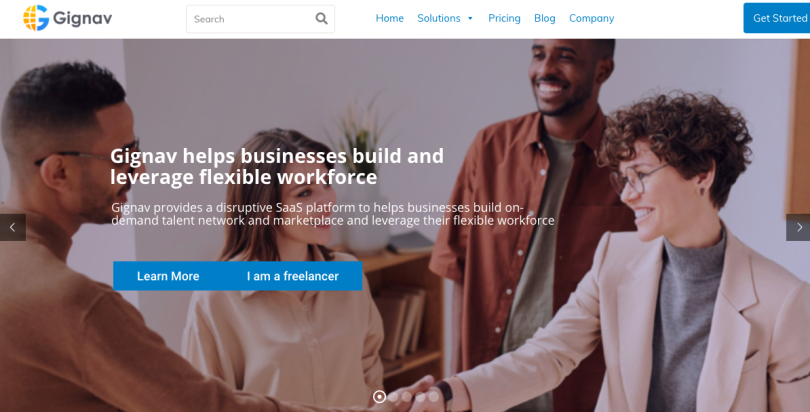Click the Learn More button
This screenshot has height=412, width=810.
(168, 276)
